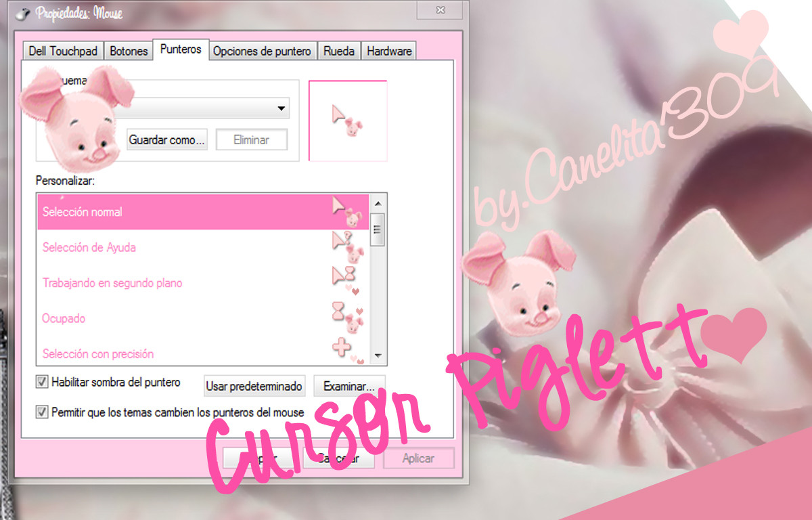Viewport: 812px width, 520px height.
Task: Click the Aplicar button
Action: coord(418,458)
